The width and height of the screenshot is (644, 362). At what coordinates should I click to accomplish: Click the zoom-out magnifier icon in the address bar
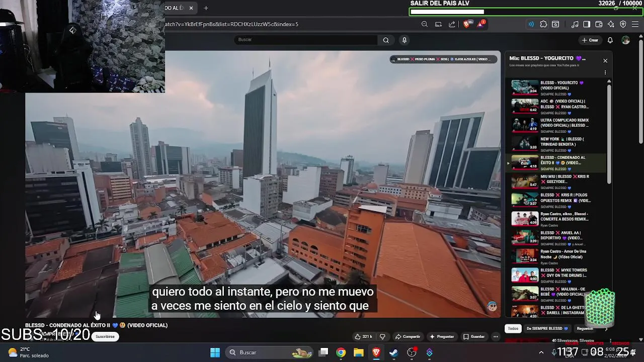pyautogui.click(x=425, y=24)
